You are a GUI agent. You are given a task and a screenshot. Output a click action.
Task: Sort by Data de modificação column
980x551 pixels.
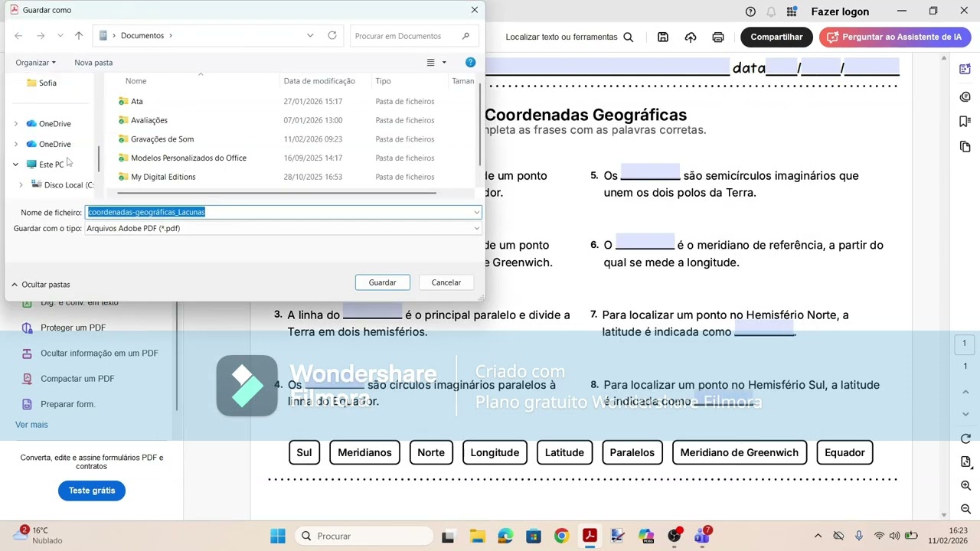point(319,81)
